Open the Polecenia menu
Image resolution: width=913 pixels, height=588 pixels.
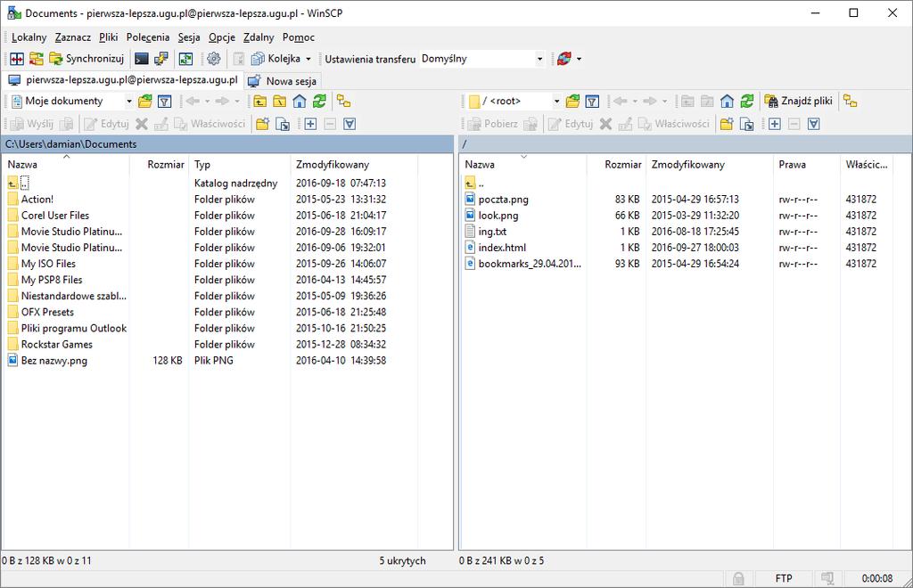pos(148,37)
